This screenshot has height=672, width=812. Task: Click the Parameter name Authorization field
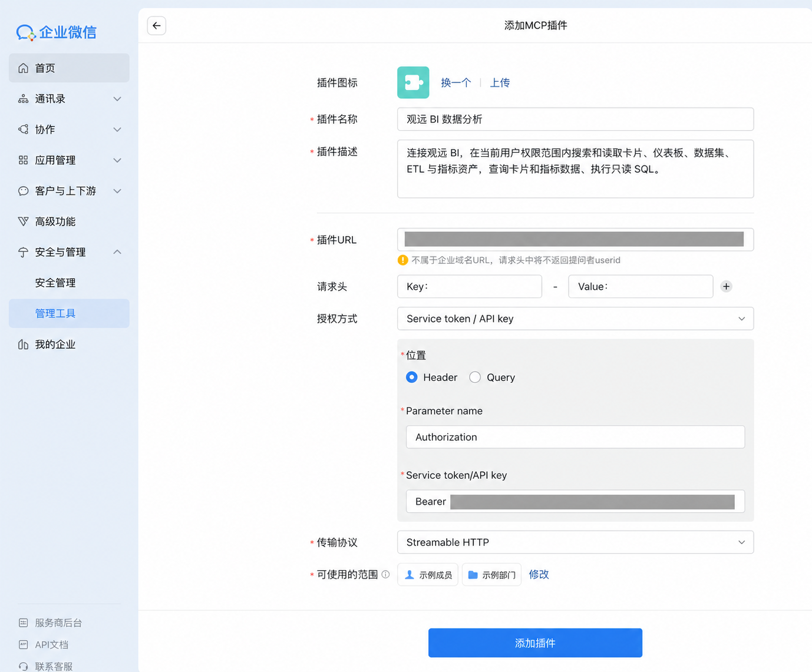[575, 437]
